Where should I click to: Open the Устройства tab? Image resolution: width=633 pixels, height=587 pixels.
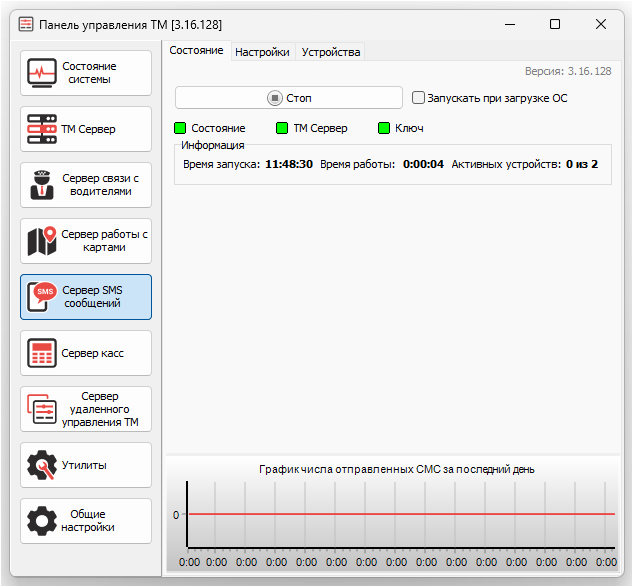(331, 52)
